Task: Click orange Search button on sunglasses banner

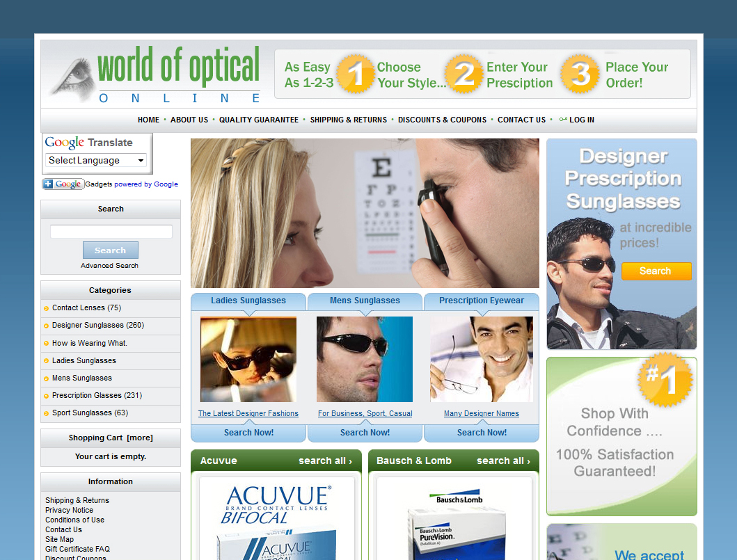Action: [x=656, y=271]
